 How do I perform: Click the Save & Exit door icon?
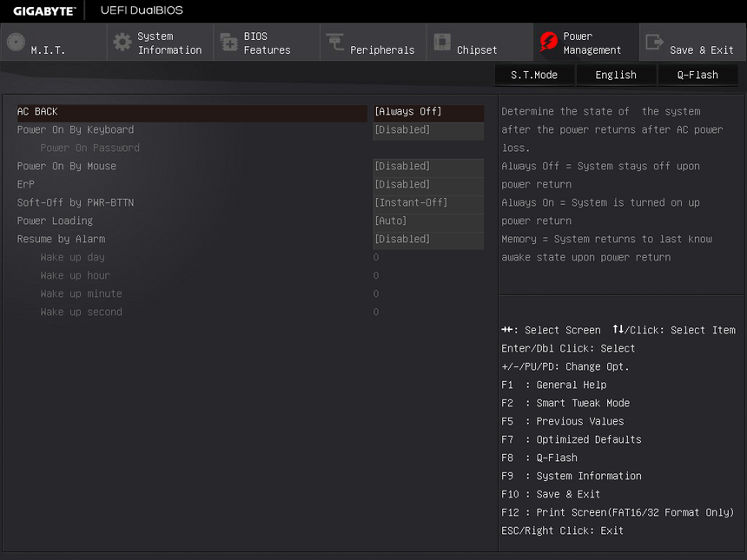coord(655,43)
